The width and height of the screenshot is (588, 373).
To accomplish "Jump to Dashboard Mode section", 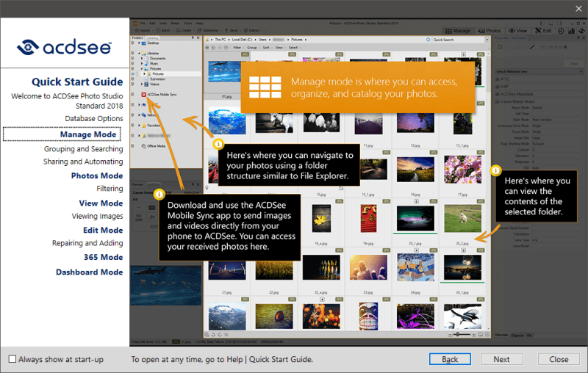I will pos(89,272).
